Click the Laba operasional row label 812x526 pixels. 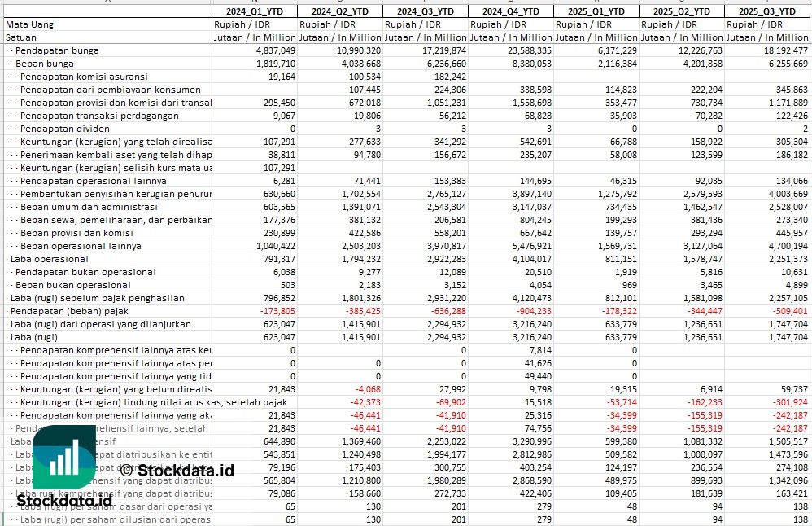(x=49, y=259)
